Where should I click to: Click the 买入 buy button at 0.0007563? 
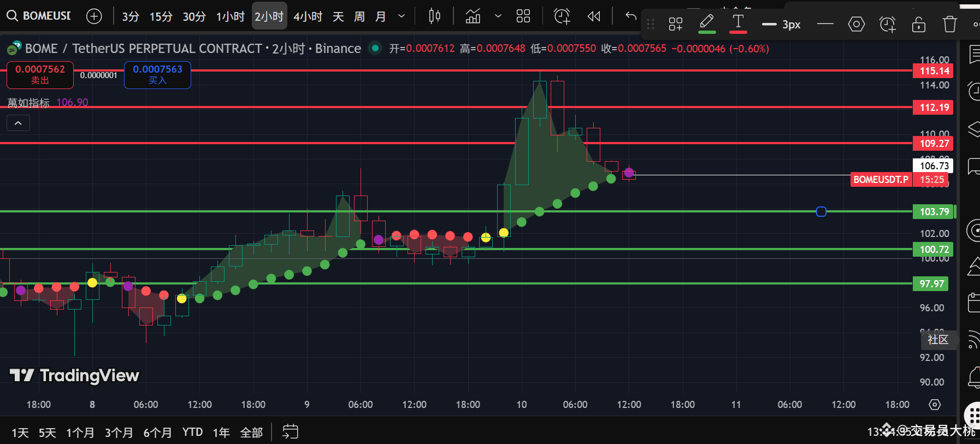(157, 75)
